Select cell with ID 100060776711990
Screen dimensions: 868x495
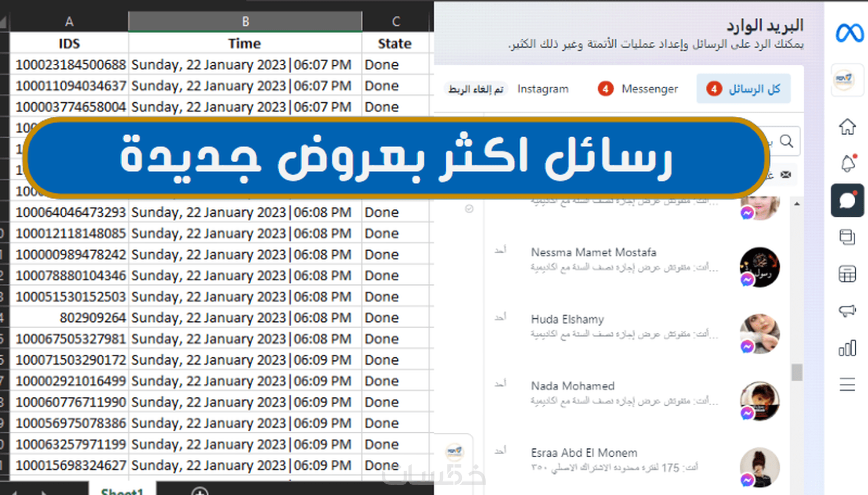tap(69, 402)
